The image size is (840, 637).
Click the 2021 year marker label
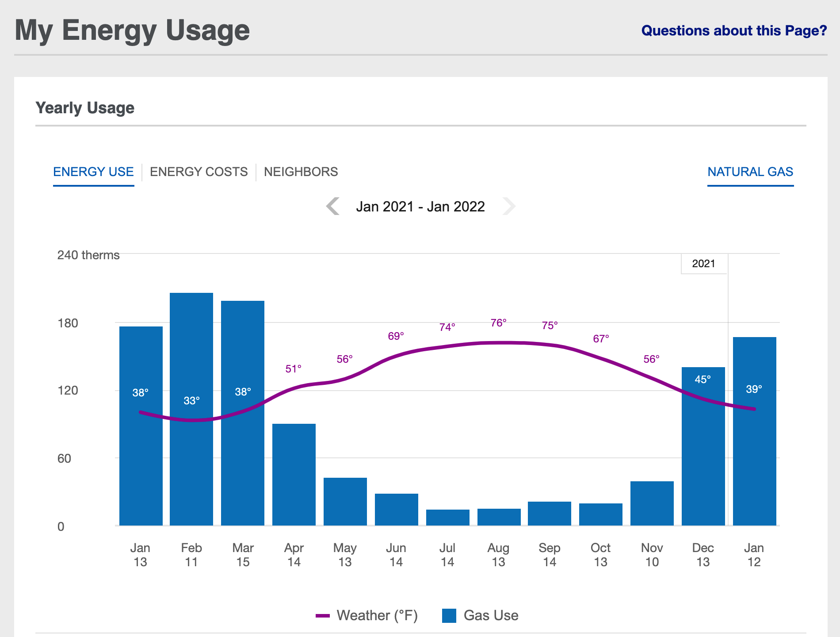703,264
